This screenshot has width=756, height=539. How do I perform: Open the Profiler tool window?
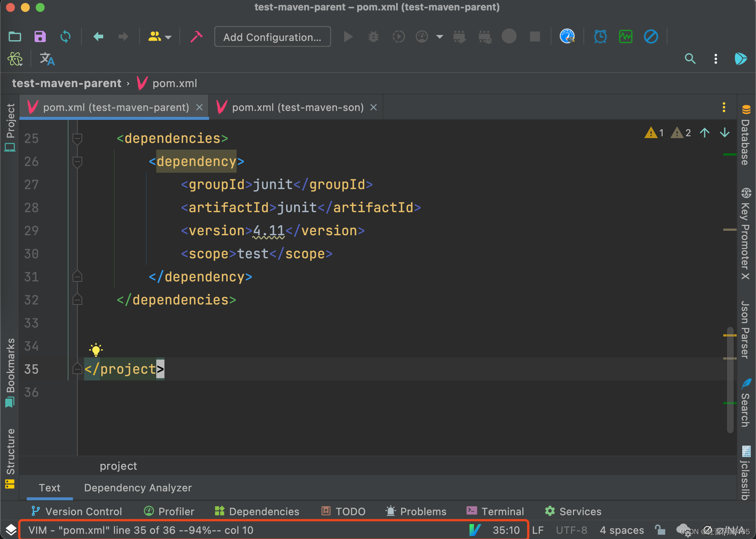169,511
